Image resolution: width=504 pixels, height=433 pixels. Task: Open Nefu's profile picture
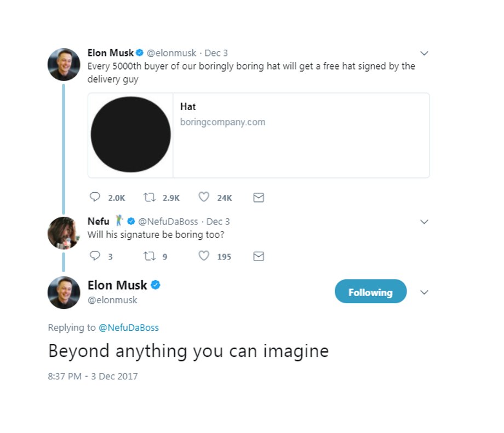[x=64, y=233]
